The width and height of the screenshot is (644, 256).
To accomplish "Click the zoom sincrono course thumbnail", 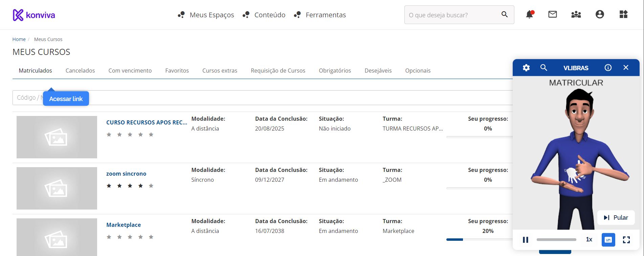I will (x=57, y=188).
